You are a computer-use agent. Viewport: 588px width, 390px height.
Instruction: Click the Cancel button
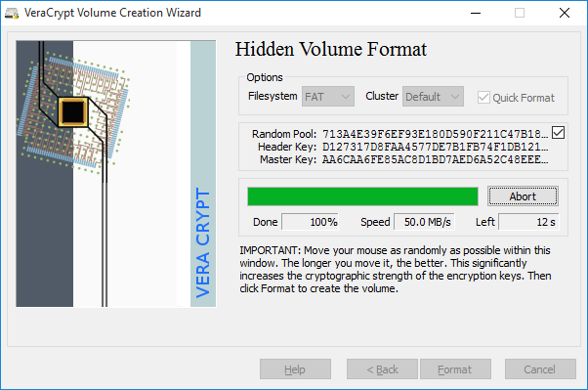(540, 369)
